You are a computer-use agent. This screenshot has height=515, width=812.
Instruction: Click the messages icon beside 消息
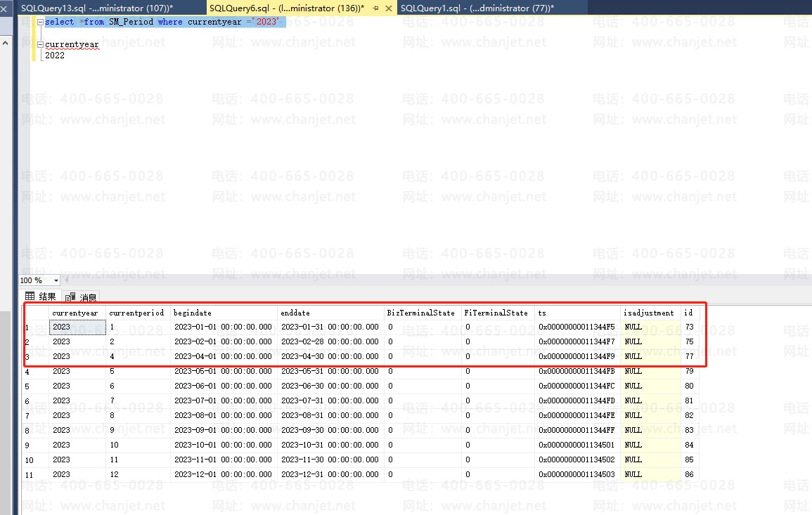(70, 297)
